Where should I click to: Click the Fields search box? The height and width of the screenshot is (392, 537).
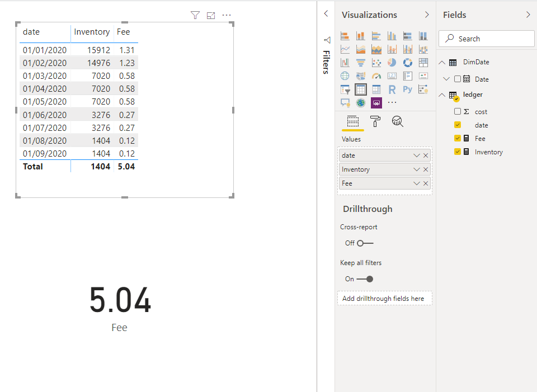486,39
